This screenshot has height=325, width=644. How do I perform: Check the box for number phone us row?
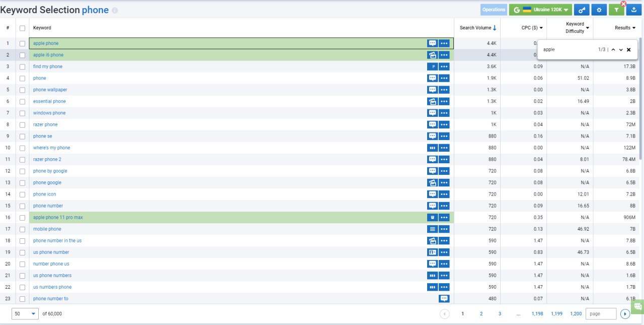pos(22,264)
